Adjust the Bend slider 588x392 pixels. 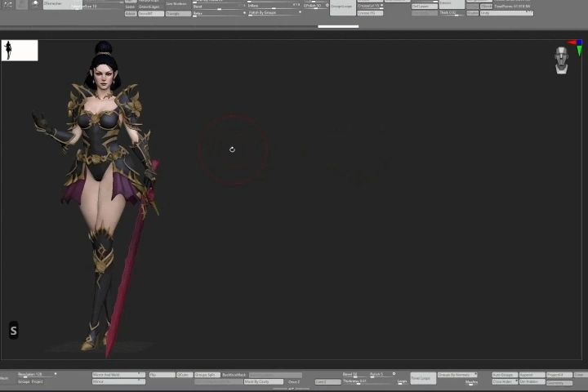(219, 7)
